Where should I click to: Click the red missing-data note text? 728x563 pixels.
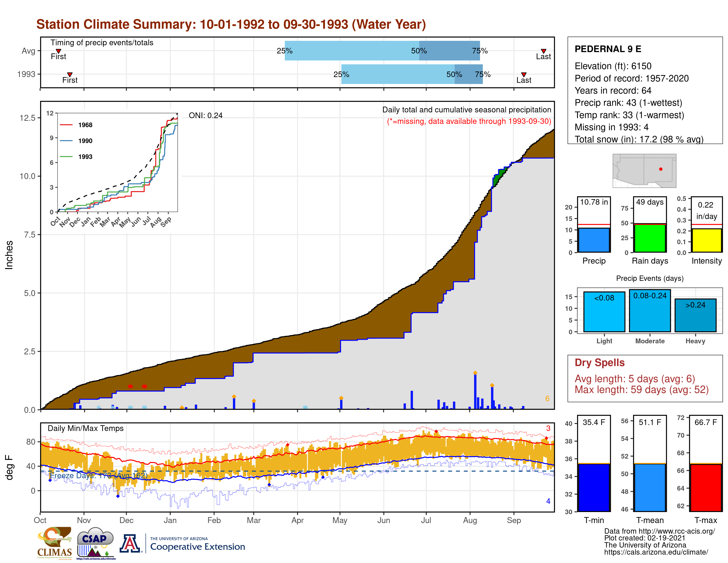tap(469, 121)
